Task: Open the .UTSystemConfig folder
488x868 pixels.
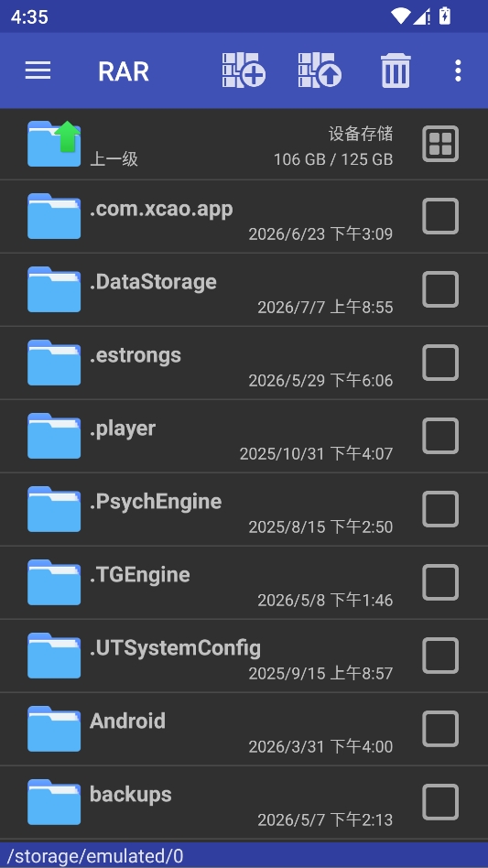Action: [x=244, y=656]
